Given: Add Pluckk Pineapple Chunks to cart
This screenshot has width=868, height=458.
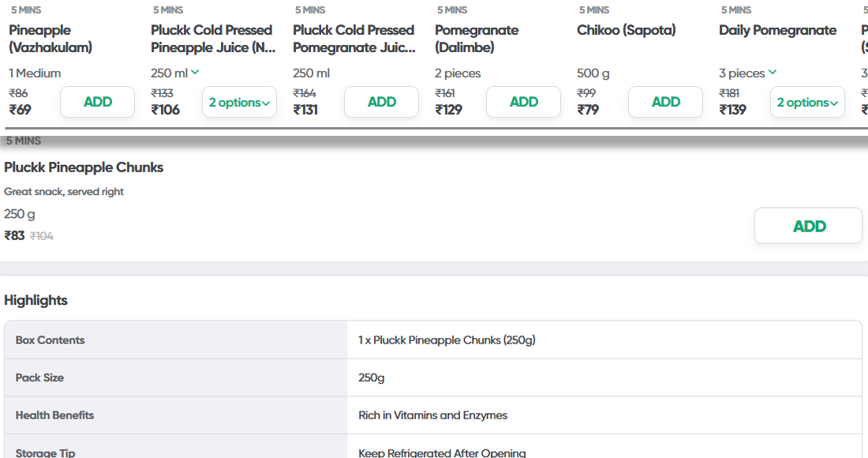Looking at the screenshot, I should coord(808,226).
